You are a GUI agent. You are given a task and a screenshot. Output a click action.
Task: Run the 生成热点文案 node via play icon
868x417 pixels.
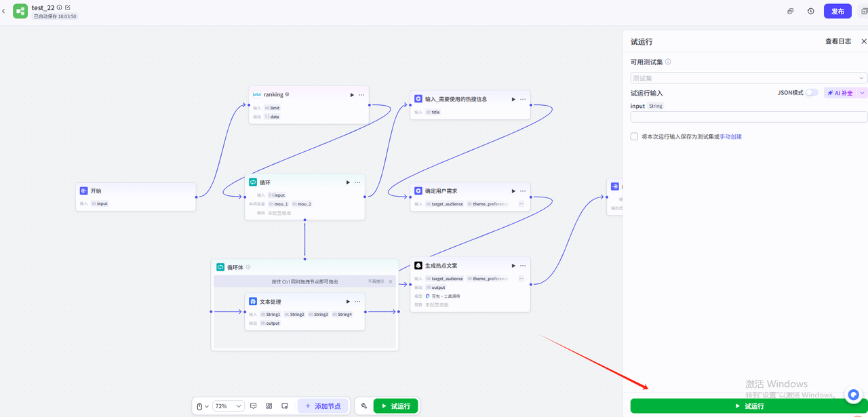(513, 266)
